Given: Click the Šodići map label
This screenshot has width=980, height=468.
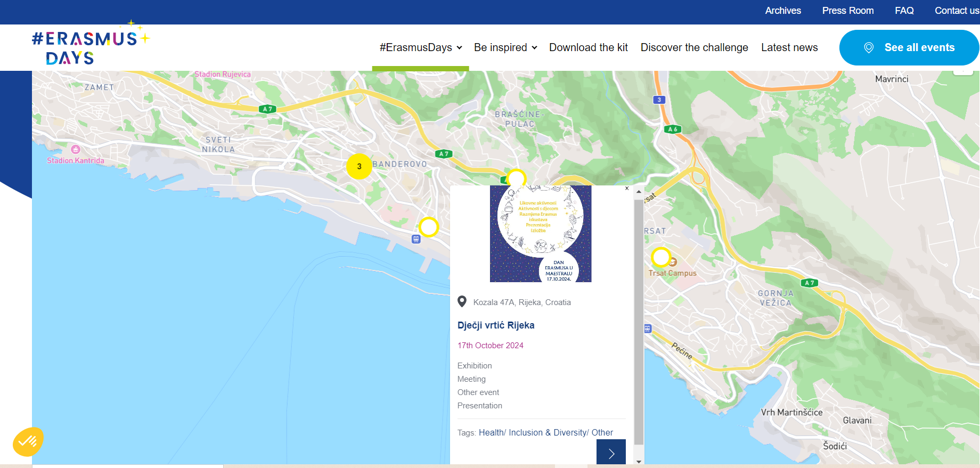Looking at the screenshot, I should (835, 446).
